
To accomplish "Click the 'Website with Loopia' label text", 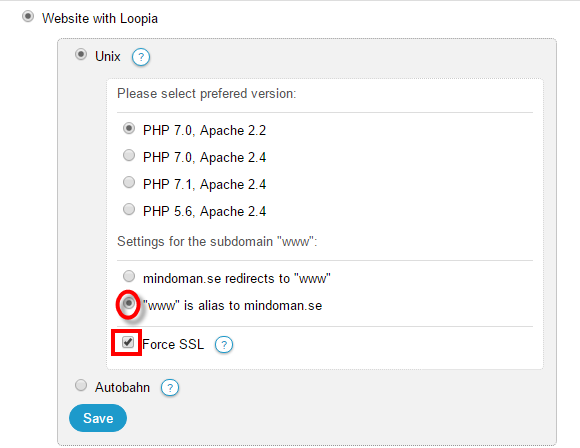I will (100, 18).
